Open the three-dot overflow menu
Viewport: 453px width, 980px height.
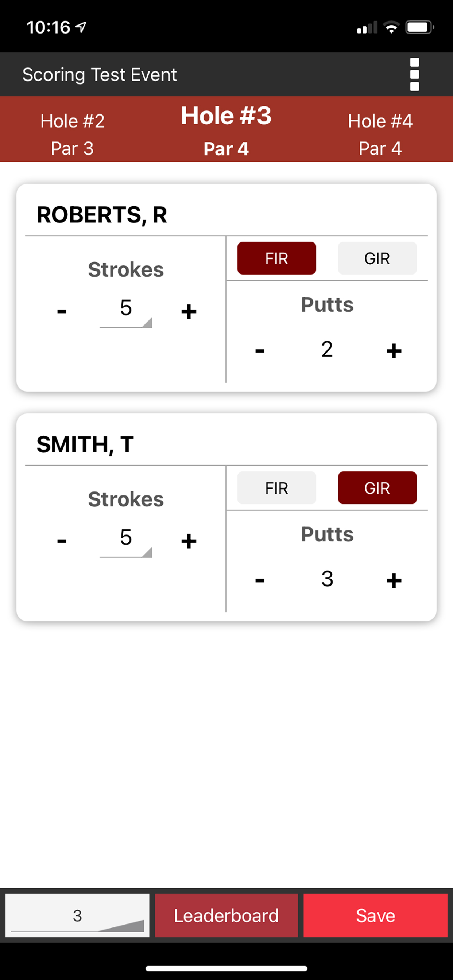tap(414, 75)
